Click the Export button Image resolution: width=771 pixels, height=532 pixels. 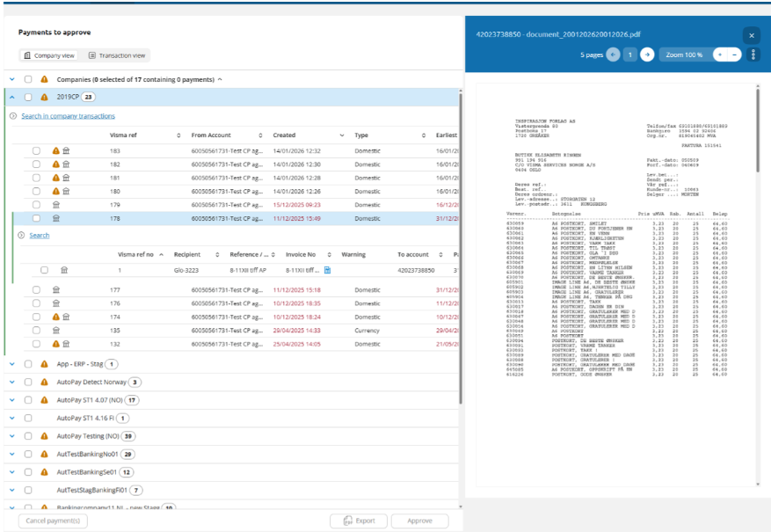pyautogui.click(x=359, y=521)
